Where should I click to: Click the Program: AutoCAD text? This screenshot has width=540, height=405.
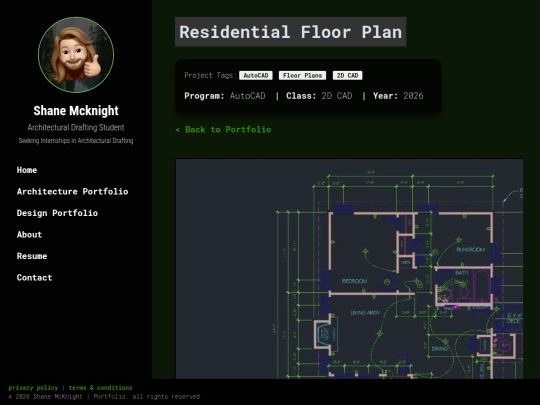[x=225, y=96]
